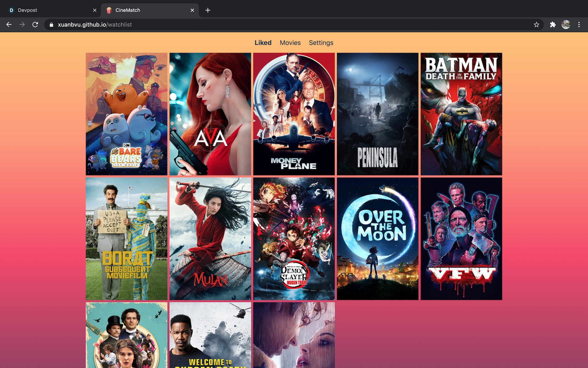
Task: Open a new browser tab
Action: click(x=208, y=10)
